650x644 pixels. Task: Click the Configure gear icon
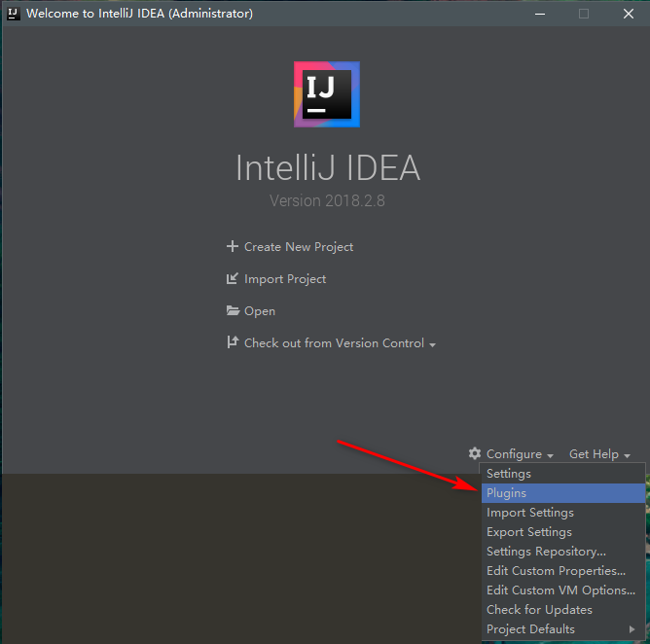(475, 453)
